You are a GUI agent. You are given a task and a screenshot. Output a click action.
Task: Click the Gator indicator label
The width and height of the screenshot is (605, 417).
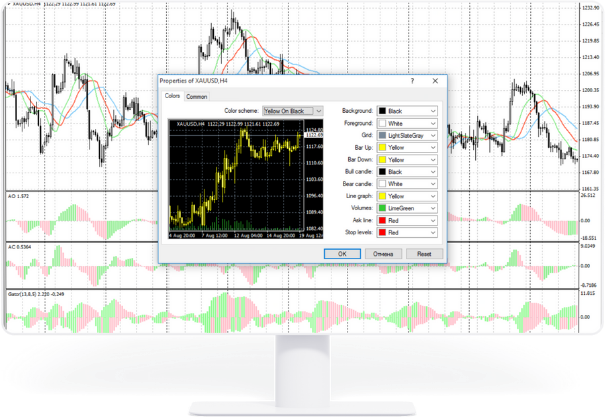pos(36,294)
